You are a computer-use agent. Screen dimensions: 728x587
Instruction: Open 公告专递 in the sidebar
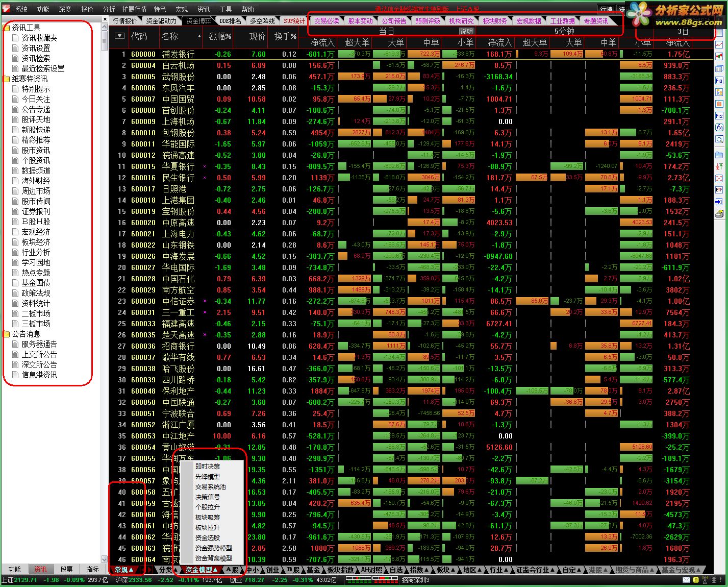pyautogui.click(x=36, y=109)
